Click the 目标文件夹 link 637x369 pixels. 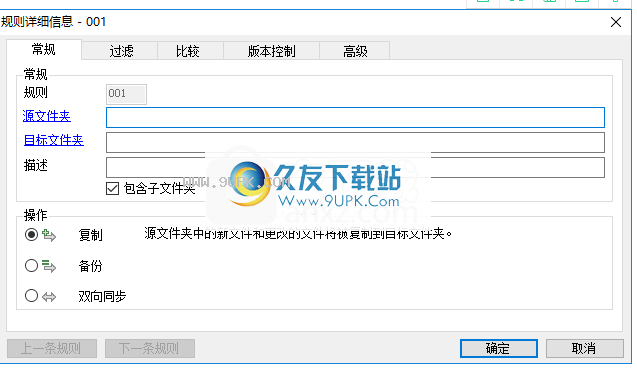coord(54,140)
